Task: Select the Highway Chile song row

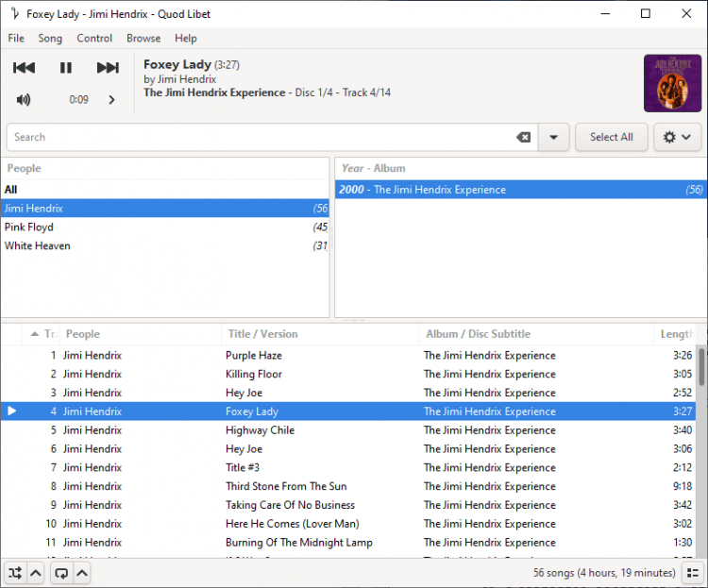Action: 347,430
